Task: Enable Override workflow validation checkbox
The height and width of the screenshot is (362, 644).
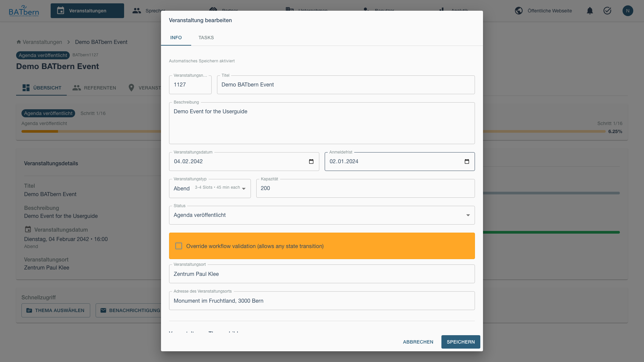Action: (x=179, y=246)
